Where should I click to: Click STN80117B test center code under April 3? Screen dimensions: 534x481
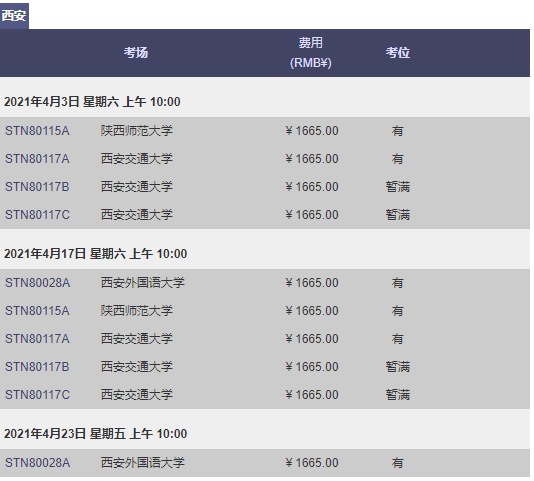(37, 187)
